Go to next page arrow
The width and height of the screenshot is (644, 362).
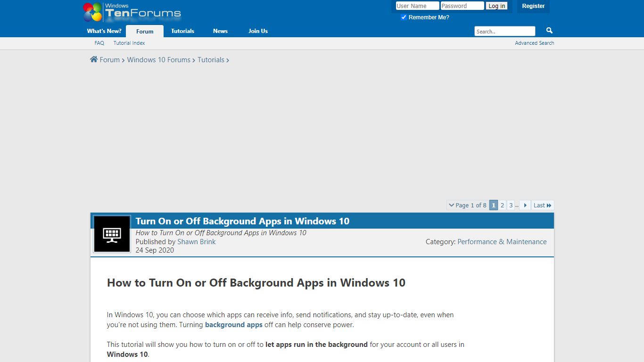click(525, 205)
